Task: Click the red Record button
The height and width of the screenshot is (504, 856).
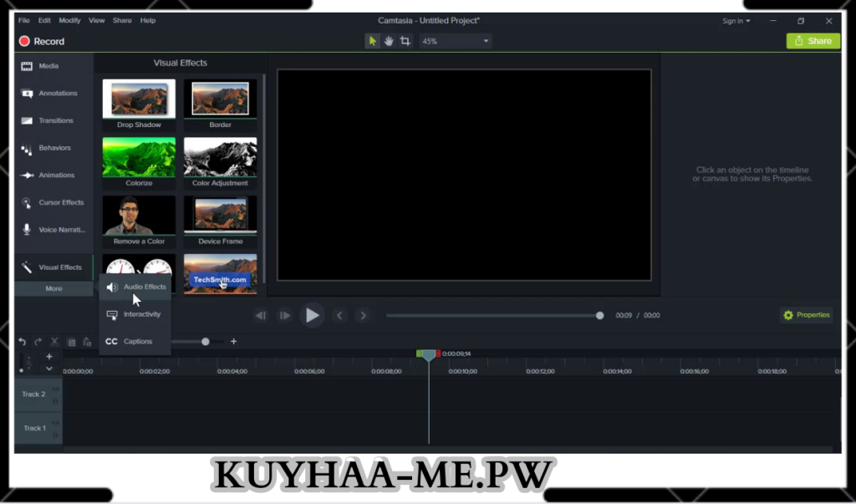Action: 42,42
